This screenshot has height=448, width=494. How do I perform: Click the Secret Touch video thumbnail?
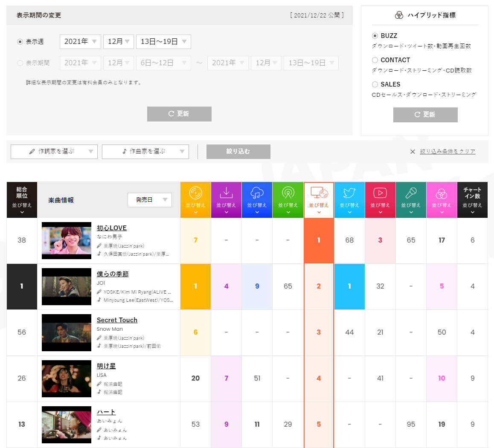(x=67, y=333)
